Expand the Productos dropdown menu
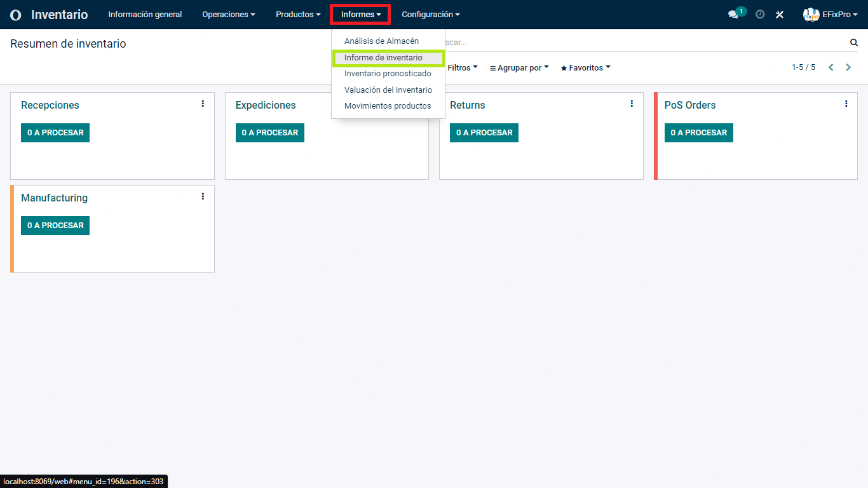 [298, 15]
